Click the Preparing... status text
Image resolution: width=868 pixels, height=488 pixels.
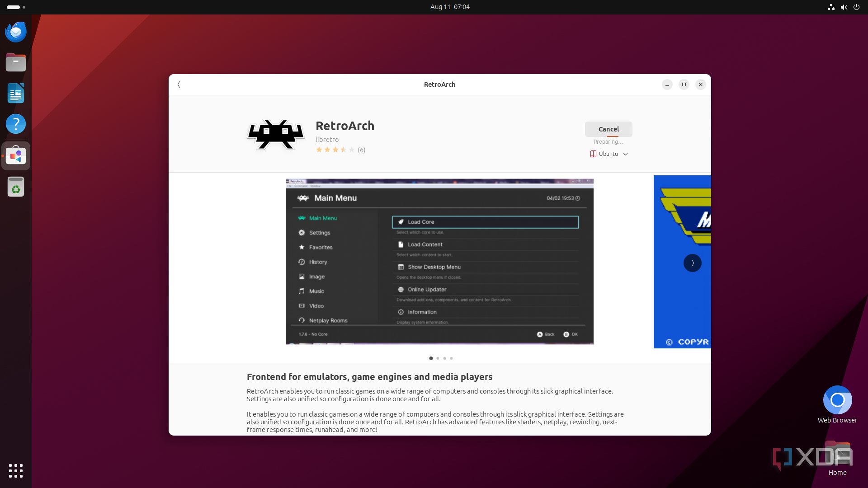pyautogui.click(x=609, y=142)
